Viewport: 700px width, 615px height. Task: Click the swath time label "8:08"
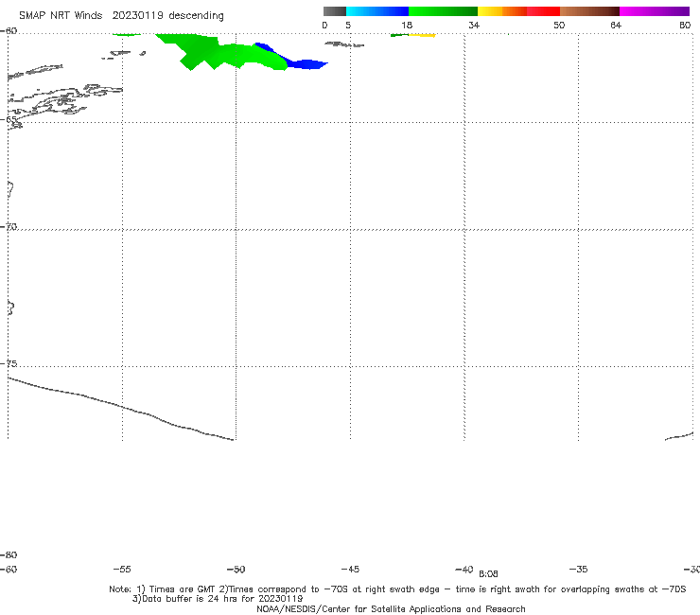pyautogui.click(x=488, y=574)
